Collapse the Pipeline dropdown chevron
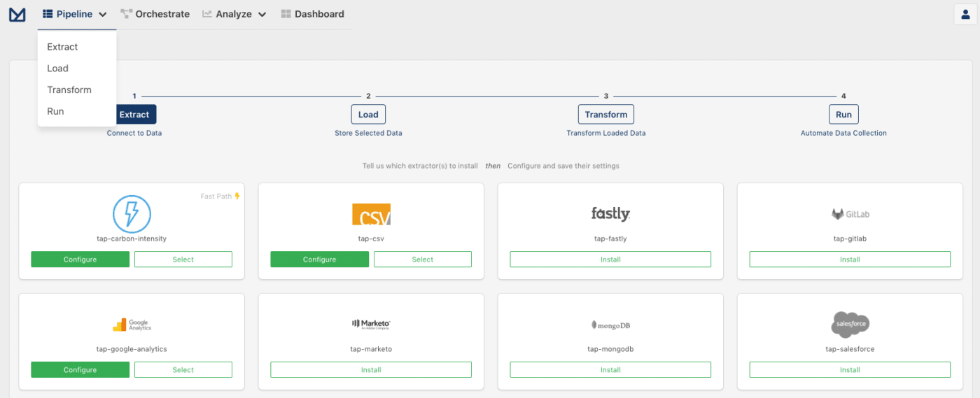 [x=103, y=15]
